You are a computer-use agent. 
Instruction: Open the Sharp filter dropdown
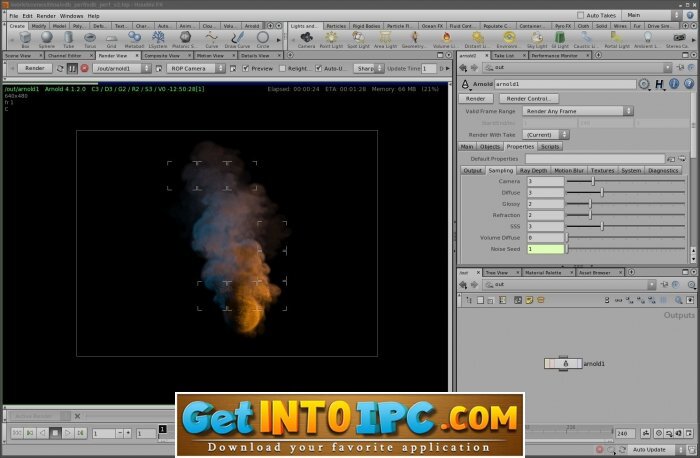(x=369, y=68)
